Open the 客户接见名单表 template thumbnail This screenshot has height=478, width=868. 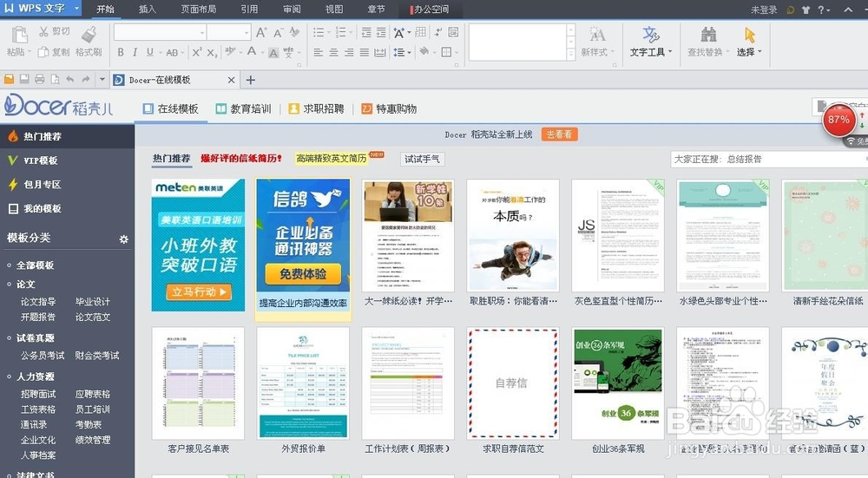coord(198,383)
